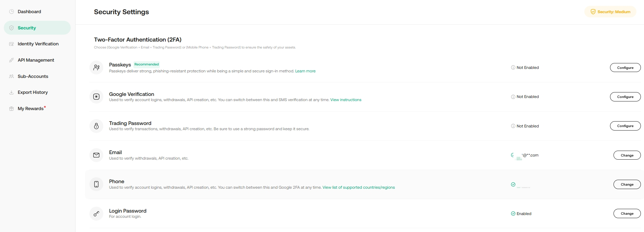Click the Phone device icon

[96, 184]
